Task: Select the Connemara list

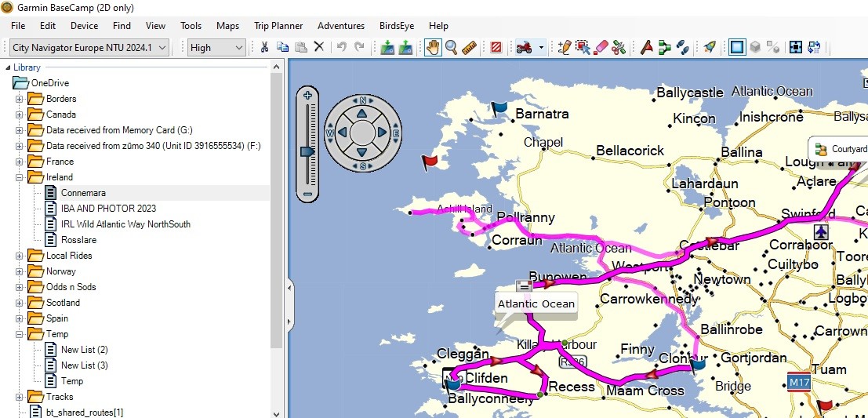Action: (x=84, y=193)
